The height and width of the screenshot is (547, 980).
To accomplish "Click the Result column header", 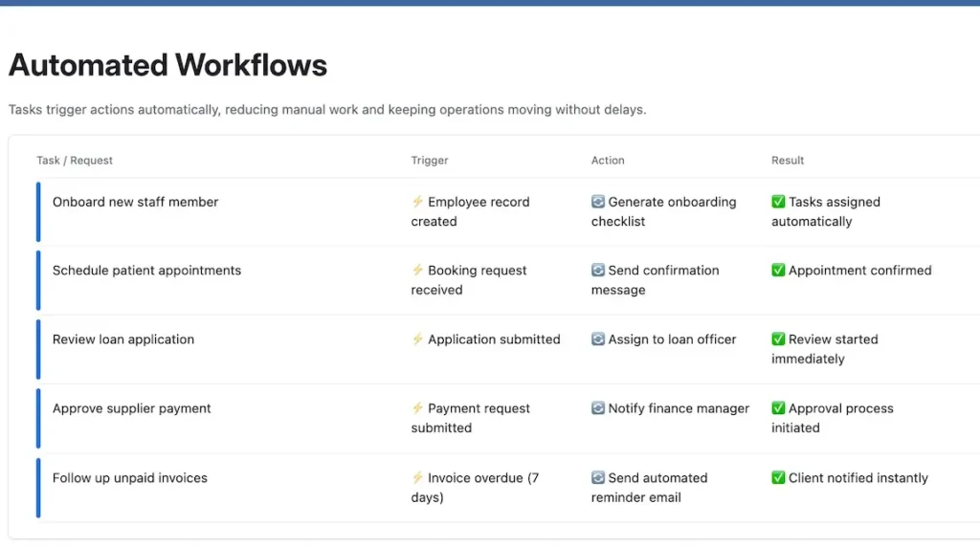I will [788, 161].
